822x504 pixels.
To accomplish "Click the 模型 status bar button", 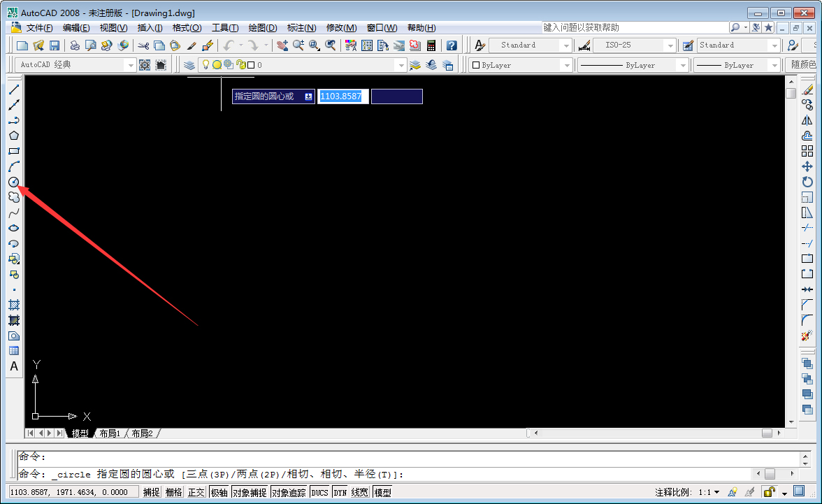I will point(383,492).
